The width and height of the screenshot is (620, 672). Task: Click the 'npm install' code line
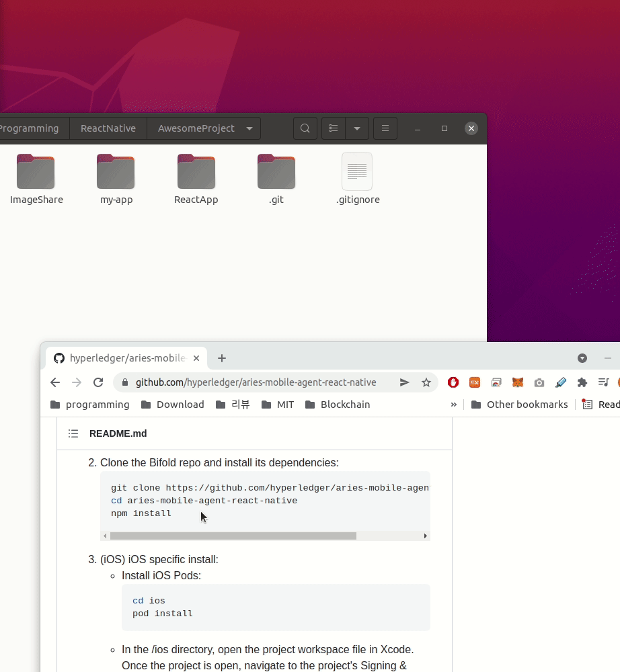(x=141, y=513)
